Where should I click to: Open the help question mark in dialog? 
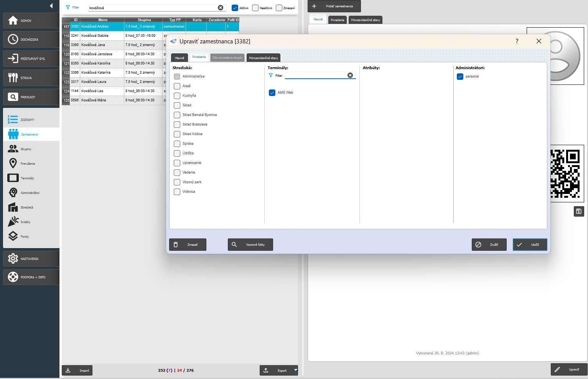(x=517, y=41)
